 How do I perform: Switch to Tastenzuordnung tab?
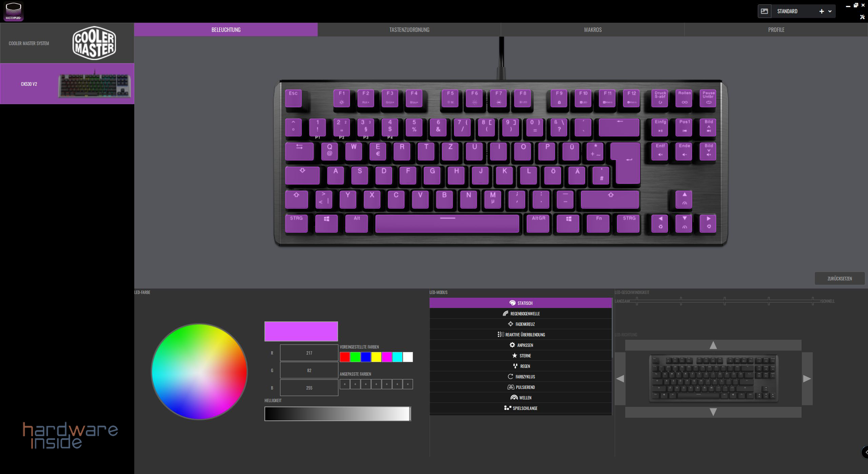[x=409, y=29]
